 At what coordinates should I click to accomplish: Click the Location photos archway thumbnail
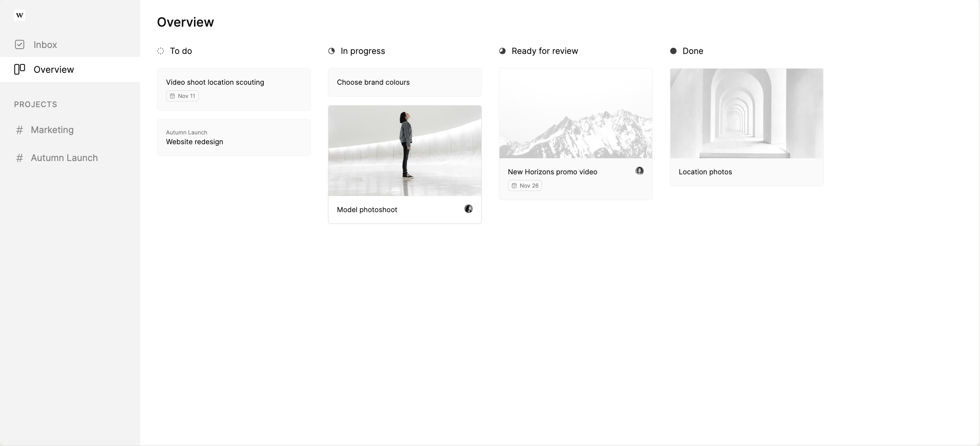click(746, 113)
